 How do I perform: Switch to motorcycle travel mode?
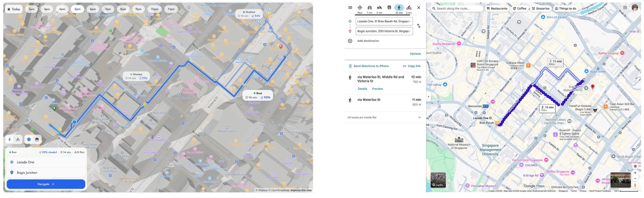coord(379,8)
